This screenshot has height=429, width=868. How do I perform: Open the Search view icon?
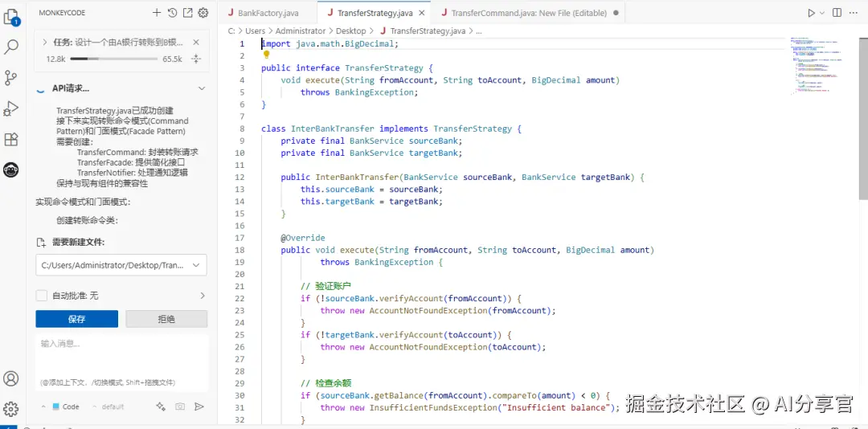click(11, 47)
